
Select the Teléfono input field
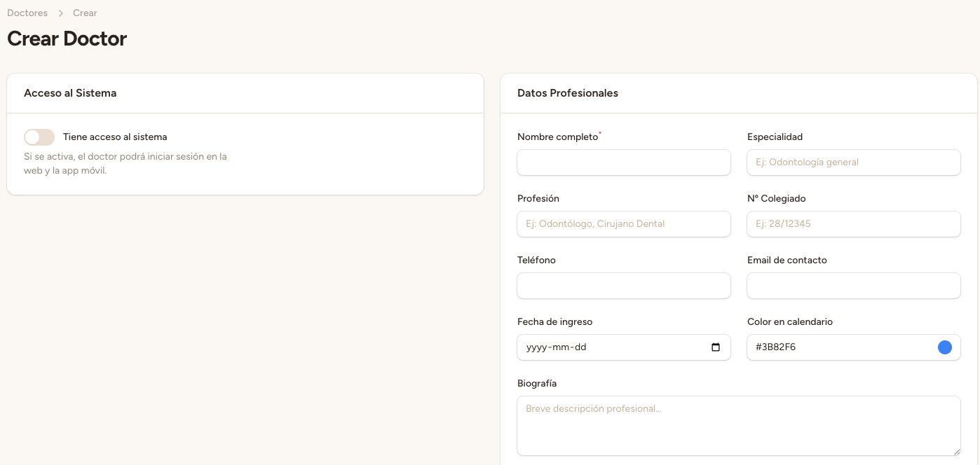coord(624,286)
